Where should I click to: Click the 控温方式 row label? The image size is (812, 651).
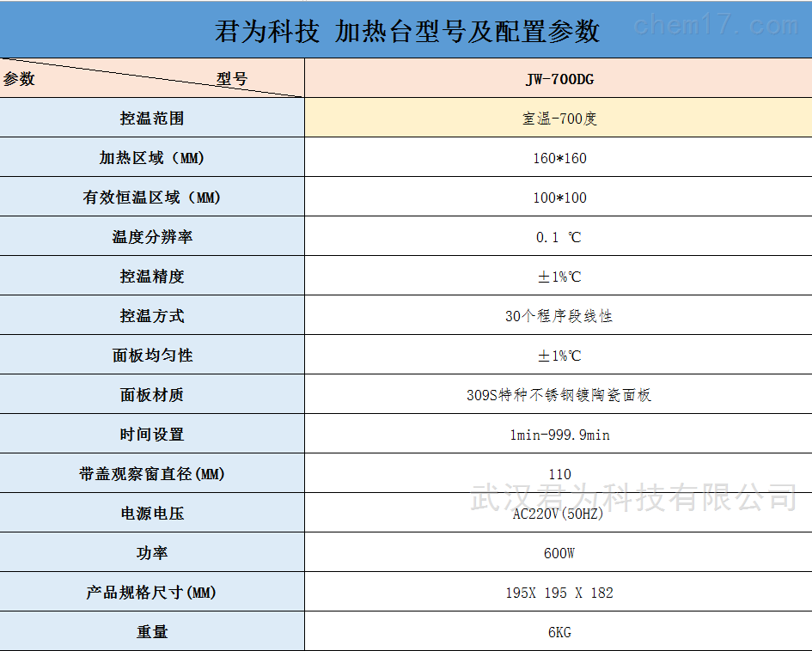pos(152,316)
